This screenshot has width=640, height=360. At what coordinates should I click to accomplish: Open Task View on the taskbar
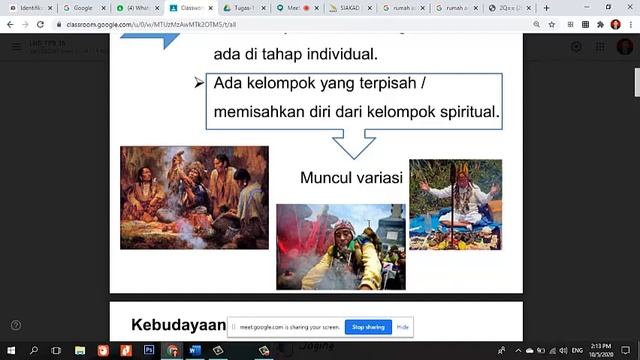[56, 350]
